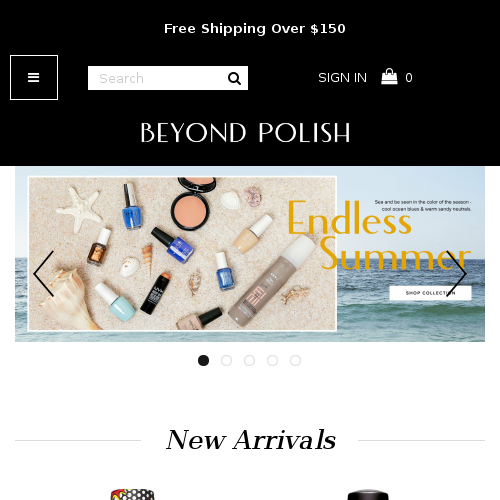Viewport: 500px width, 500px height.
Task: Switch to the second carousel slide dot
Action: click(226, 360)
